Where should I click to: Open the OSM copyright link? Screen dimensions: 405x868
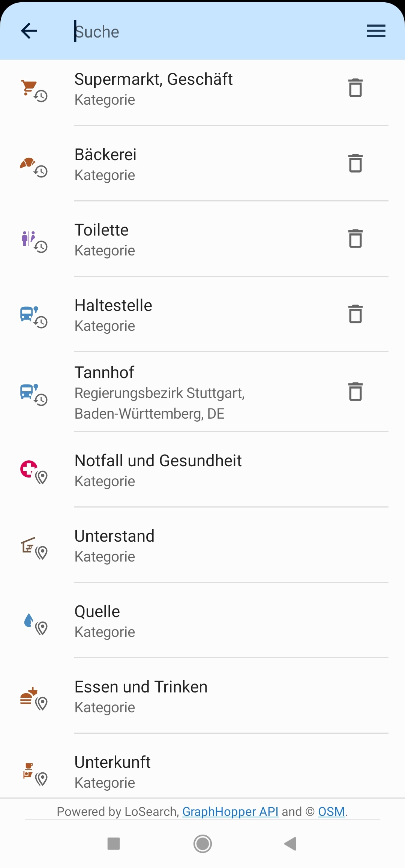tap(331, 812)
